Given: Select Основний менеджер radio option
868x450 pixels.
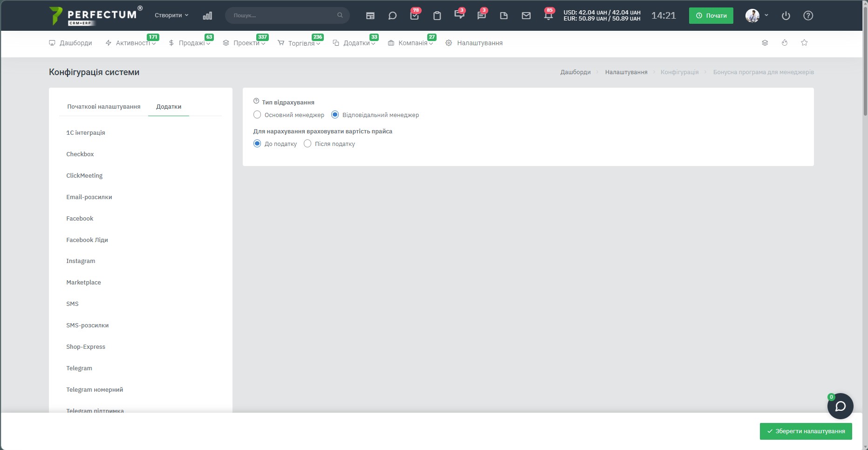Looking at the screenshot, I should [x=257, y=115].
